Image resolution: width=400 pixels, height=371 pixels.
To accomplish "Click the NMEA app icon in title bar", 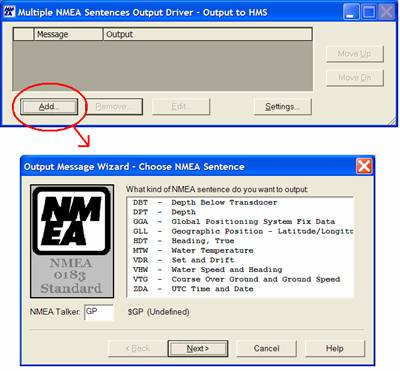I will coord(9,12).
